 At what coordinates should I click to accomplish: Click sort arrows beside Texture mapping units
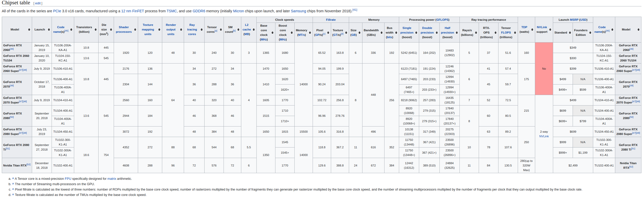click(159, 30)
